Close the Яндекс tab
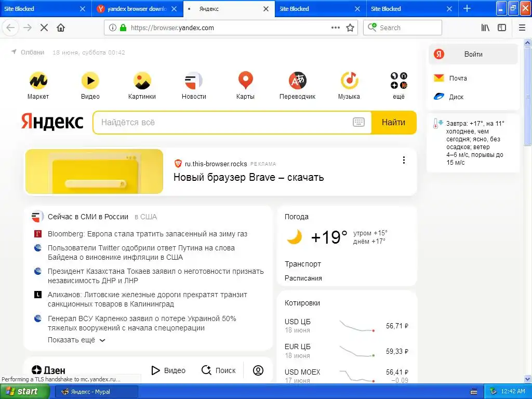The image size is (532, 399). [x=266, y=9]
